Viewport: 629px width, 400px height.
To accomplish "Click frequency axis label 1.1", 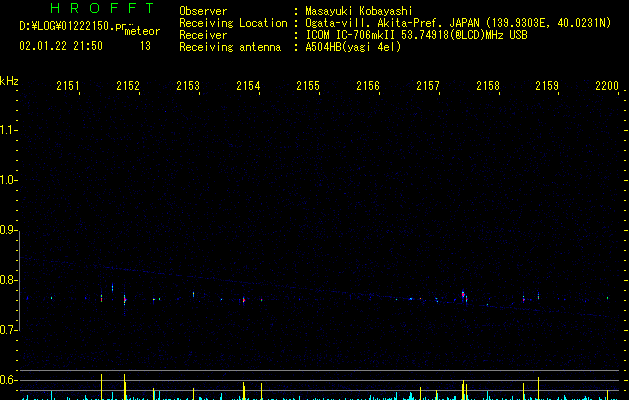I will [8, 130].
